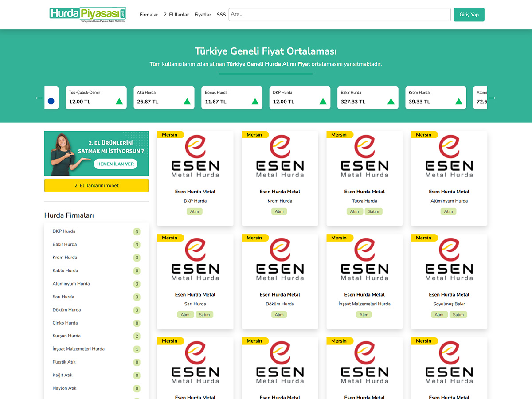The image size is (532, 399).
Task: Click the right carousel arrow
Action: point(493,98)
